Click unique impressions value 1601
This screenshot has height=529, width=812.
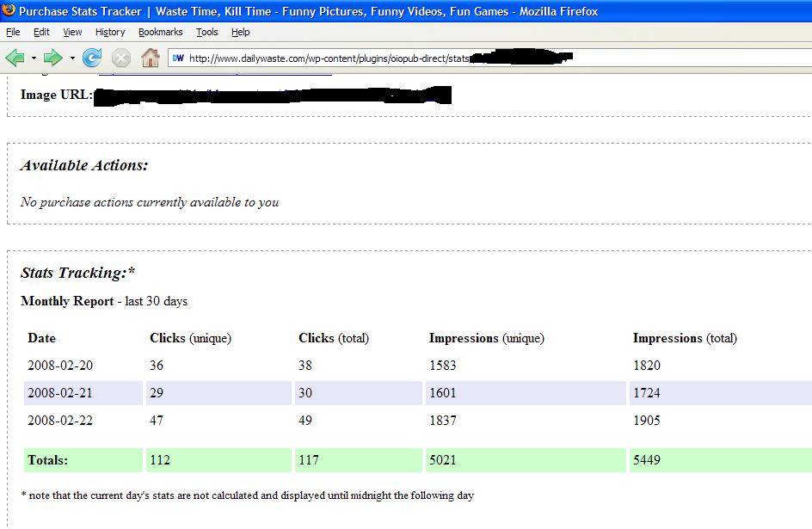[x=443, y=393]
